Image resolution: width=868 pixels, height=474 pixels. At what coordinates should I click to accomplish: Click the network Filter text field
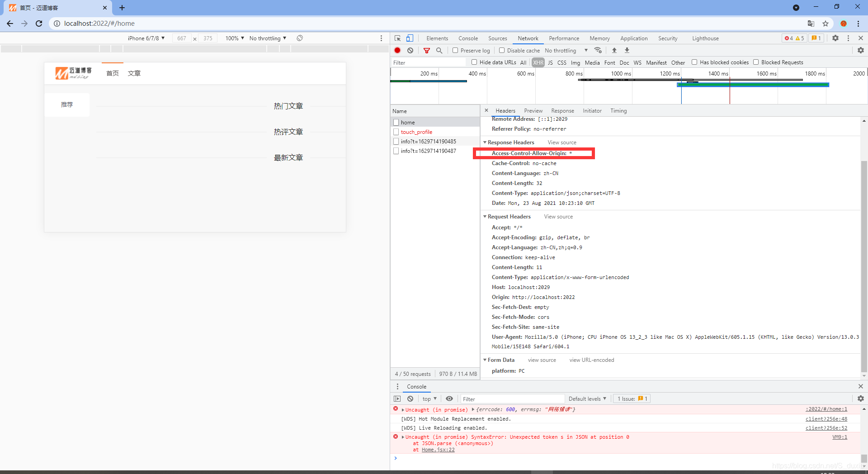(x=428, y=62)
